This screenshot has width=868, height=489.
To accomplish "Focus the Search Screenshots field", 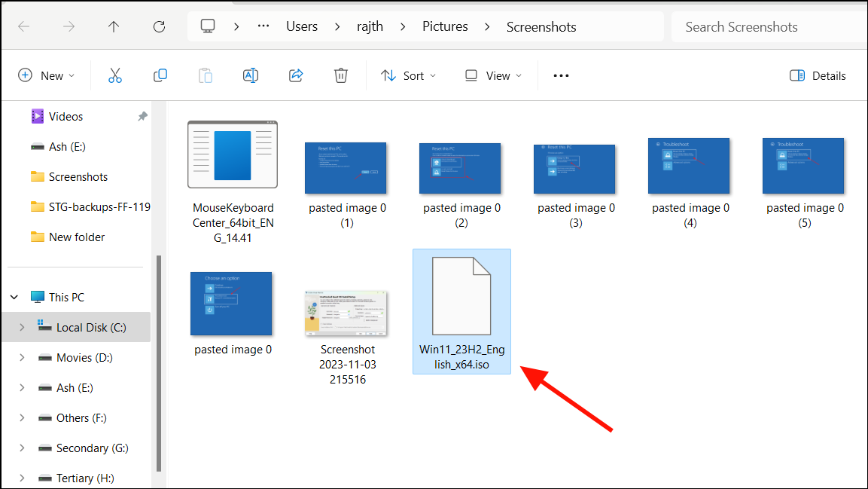I will pos(769,26).
